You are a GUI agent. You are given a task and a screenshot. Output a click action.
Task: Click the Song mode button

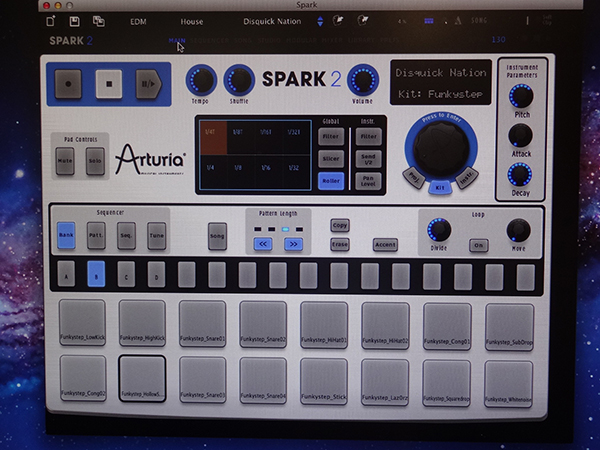(x=217, y=236)
